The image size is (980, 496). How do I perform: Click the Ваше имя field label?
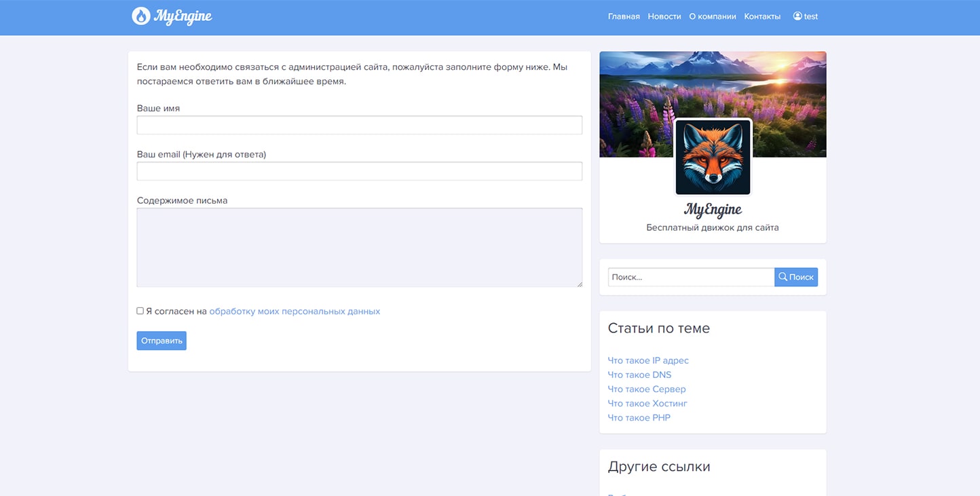[x=158, y=108]
